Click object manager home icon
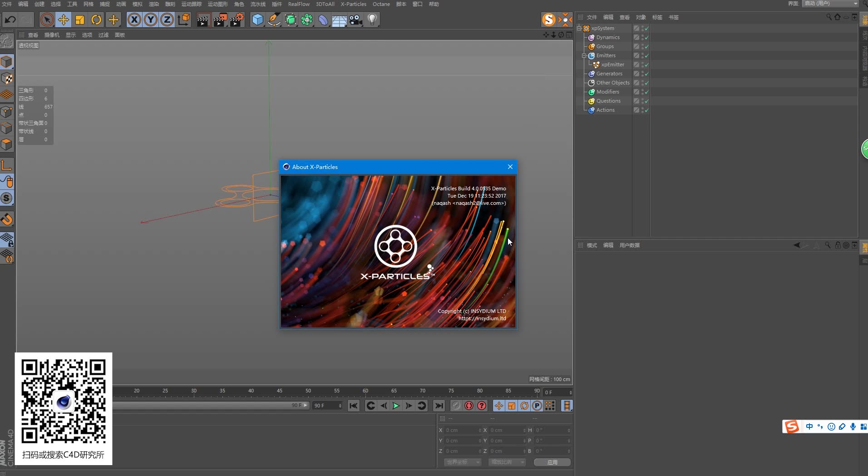The image size is (868, 476). tap(838, 17)
